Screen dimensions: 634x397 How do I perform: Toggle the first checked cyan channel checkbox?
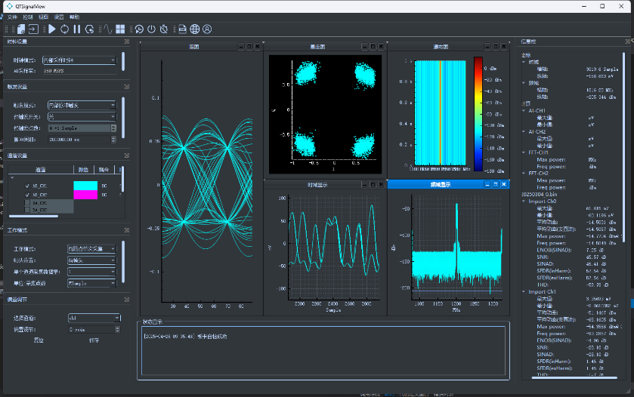point(27,186)
